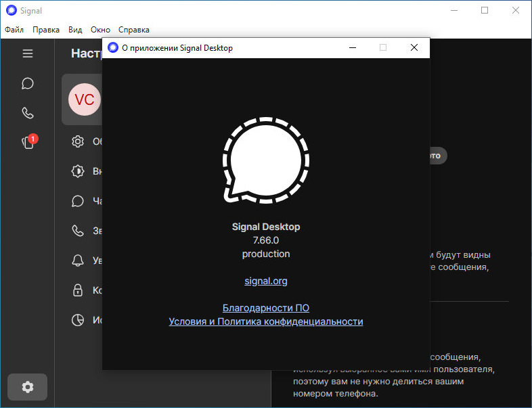Click the version number 7.66.0 text
532x408 pixels.
click(x=266, y=240)
